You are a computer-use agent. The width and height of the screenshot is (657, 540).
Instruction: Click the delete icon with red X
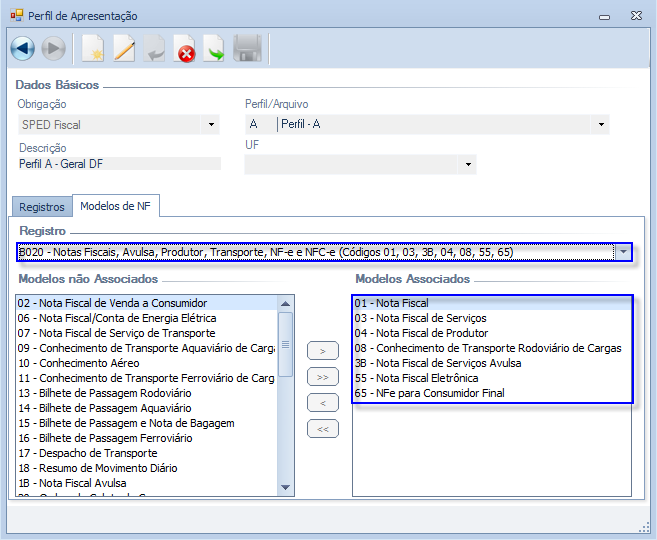pyautogui.click(x=185, y=48)
